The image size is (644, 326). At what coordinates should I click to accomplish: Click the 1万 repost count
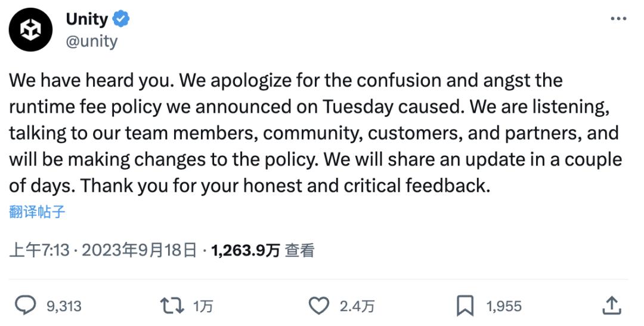(x=203, y=307)
